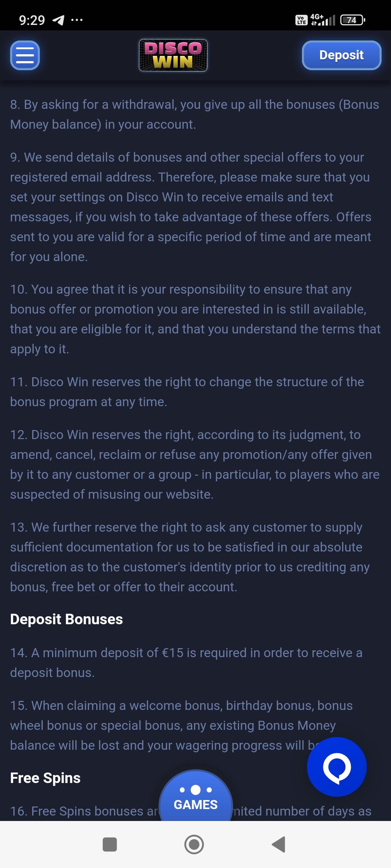Tap the three-dot notification overflow indicator
The width and height of the screenshot is (391, 868).
click(77, 20)
